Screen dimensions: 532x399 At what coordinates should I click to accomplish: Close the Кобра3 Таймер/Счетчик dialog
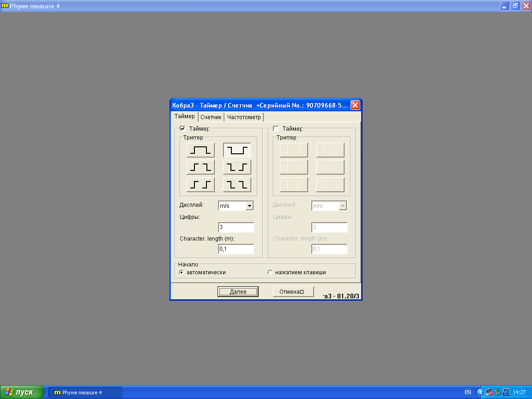(x=355, y=105)
